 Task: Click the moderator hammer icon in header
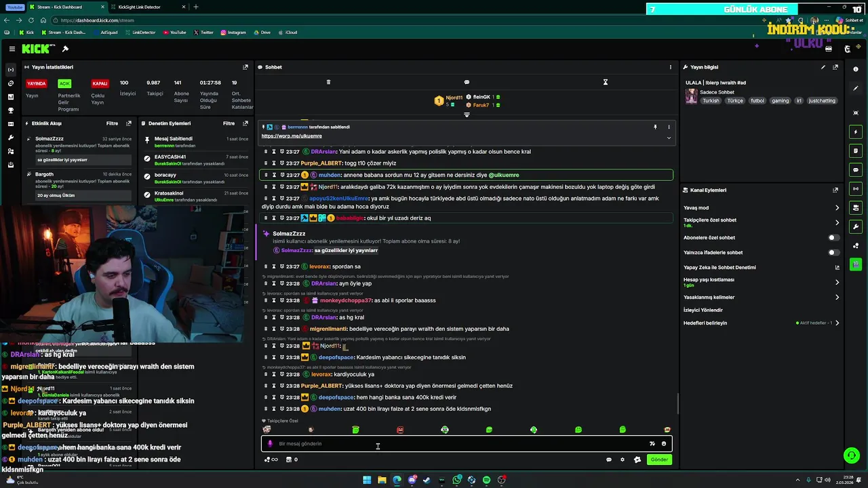click(65, 49)
